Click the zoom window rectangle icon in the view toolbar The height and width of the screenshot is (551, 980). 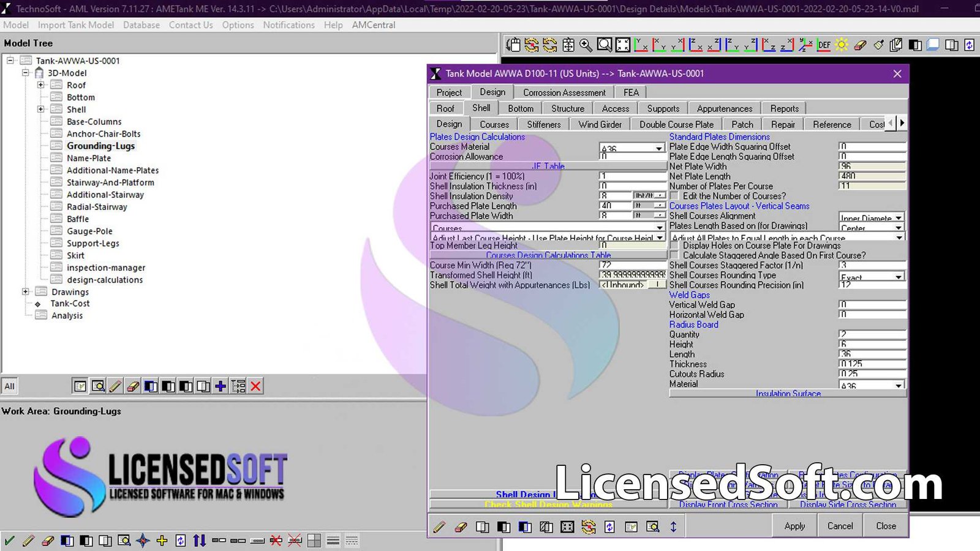point(605,45)
